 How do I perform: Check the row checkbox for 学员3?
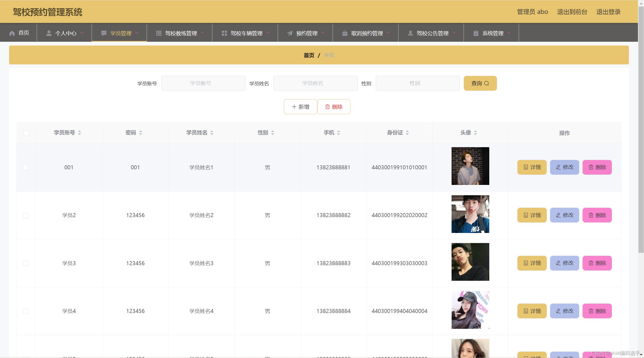[x=26, y=263]
